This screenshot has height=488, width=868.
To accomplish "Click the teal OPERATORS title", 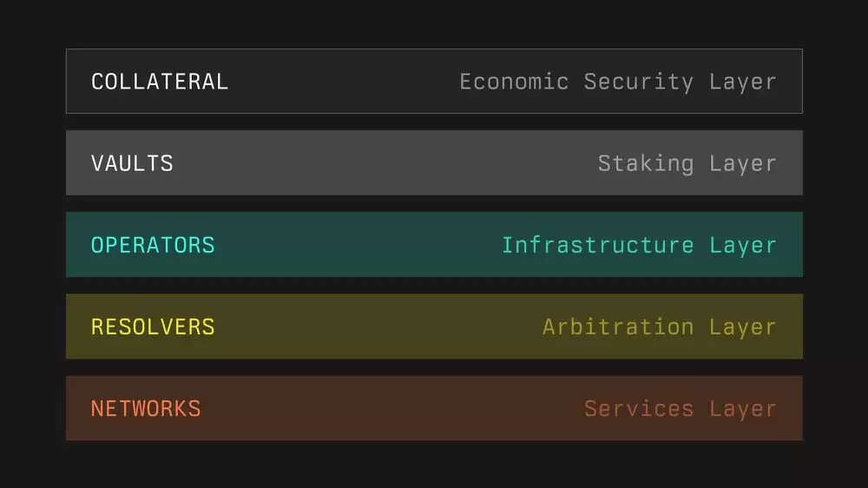I will coord(153,245).
